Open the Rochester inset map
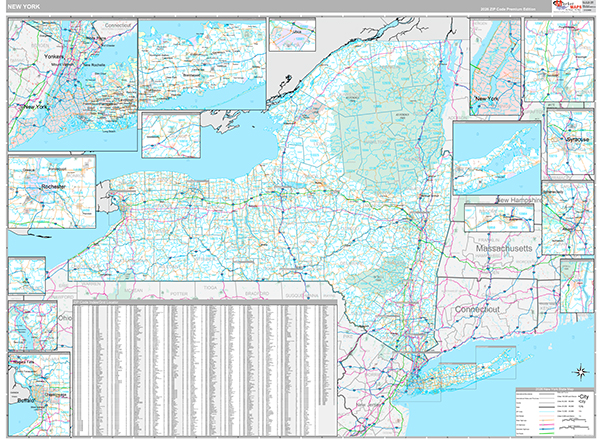The width and height of the screenshot is (600, 439). click(x=52, y=191)
